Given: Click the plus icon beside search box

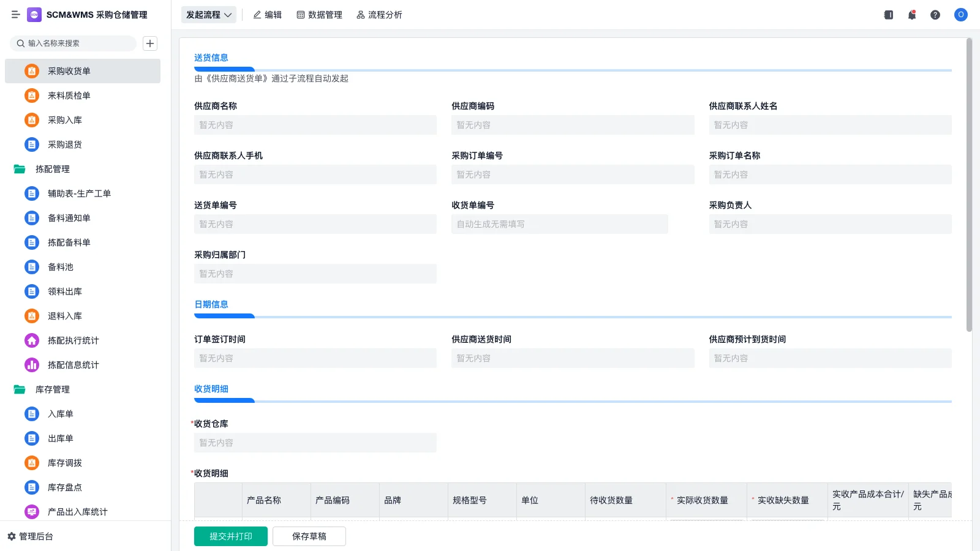Looking at the screenshot, I should pos(150,43).
